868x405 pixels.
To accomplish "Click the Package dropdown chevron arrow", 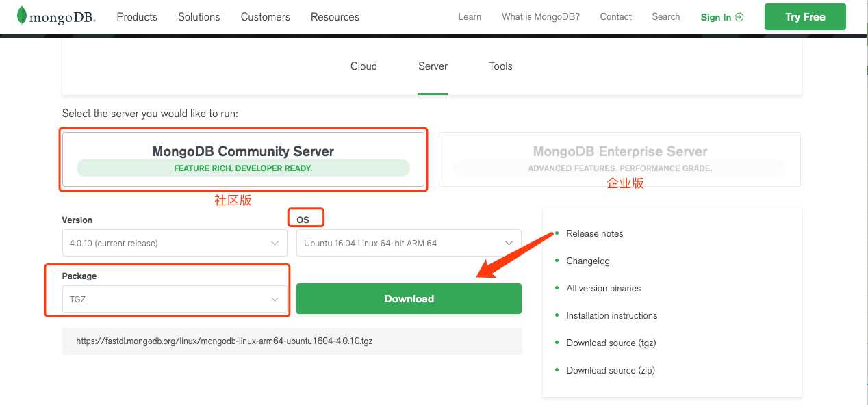I will (x=275, y=300).
